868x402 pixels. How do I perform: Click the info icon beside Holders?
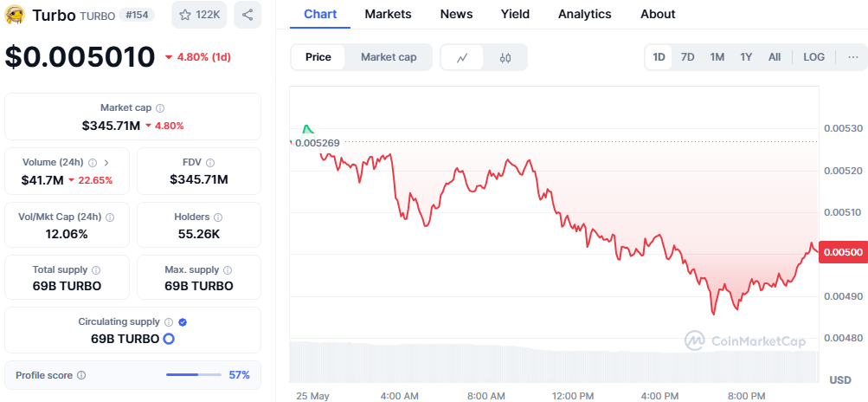click(x=218, y=217)
